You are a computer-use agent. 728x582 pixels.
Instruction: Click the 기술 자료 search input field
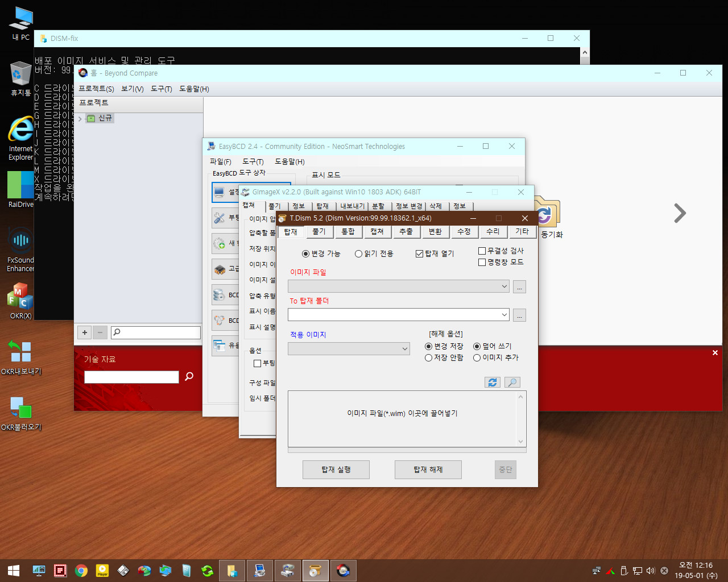131,377
